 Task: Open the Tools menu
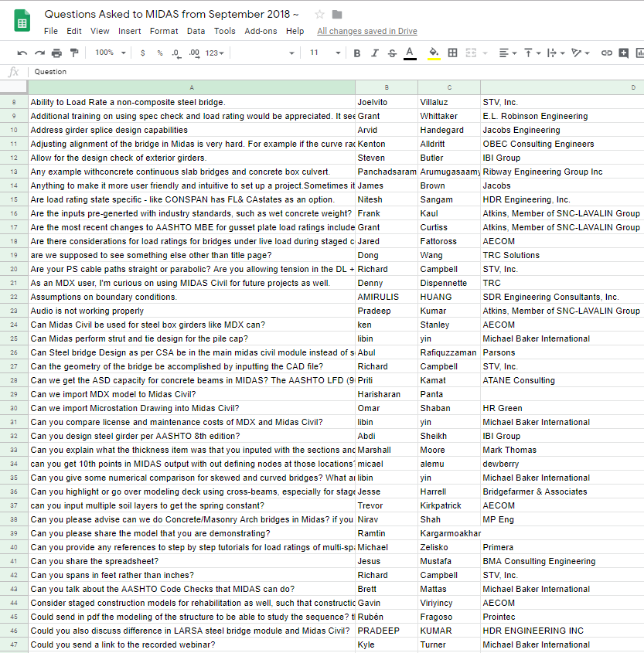coord(225,31)
